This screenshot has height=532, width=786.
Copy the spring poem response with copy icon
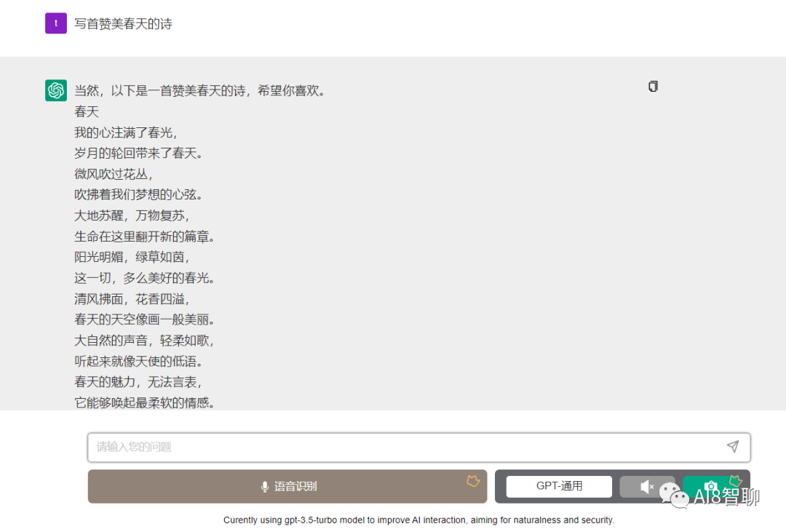click(653, 87)
